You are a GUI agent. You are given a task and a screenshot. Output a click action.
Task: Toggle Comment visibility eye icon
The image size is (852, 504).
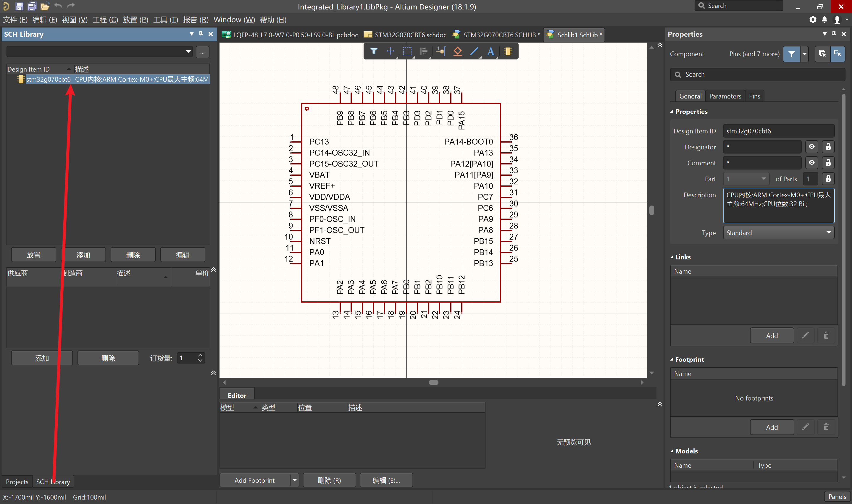pyautogui.click(x=811, y=163)
